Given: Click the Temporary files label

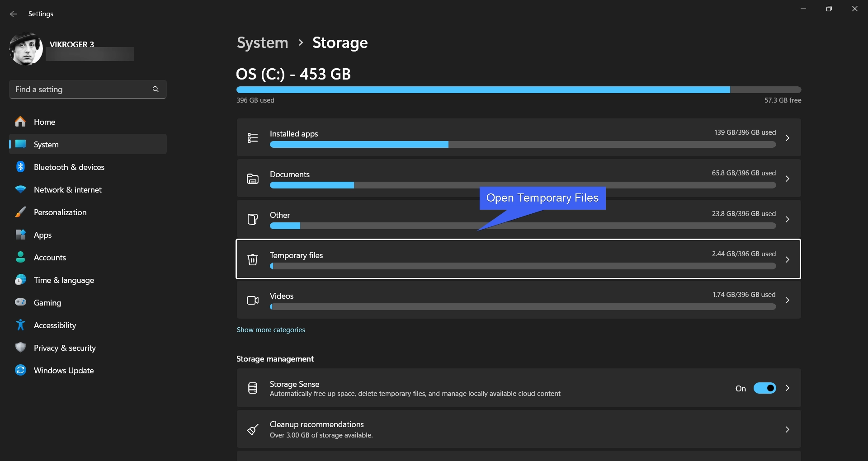Looking at the screenshot, I should 296,255.
